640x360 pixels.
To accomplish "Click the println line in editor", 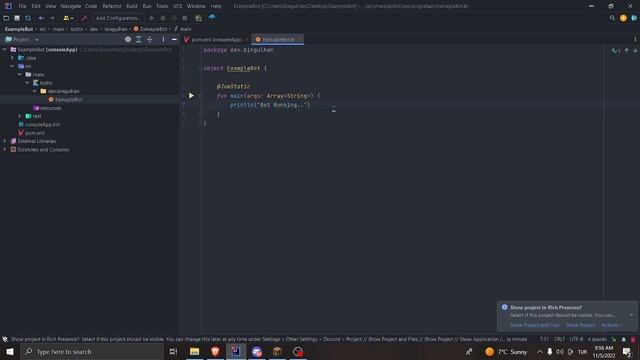I will [270, 105].
